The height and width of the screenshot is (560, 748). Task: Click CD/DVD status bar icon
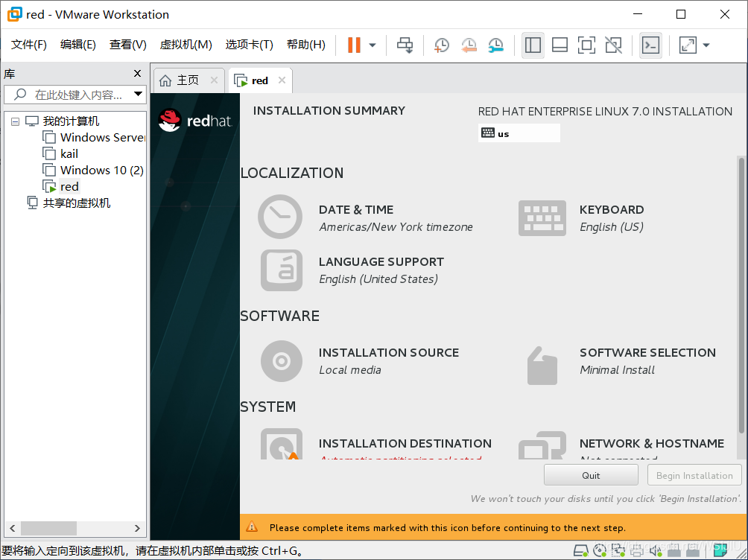click(600, 551)
